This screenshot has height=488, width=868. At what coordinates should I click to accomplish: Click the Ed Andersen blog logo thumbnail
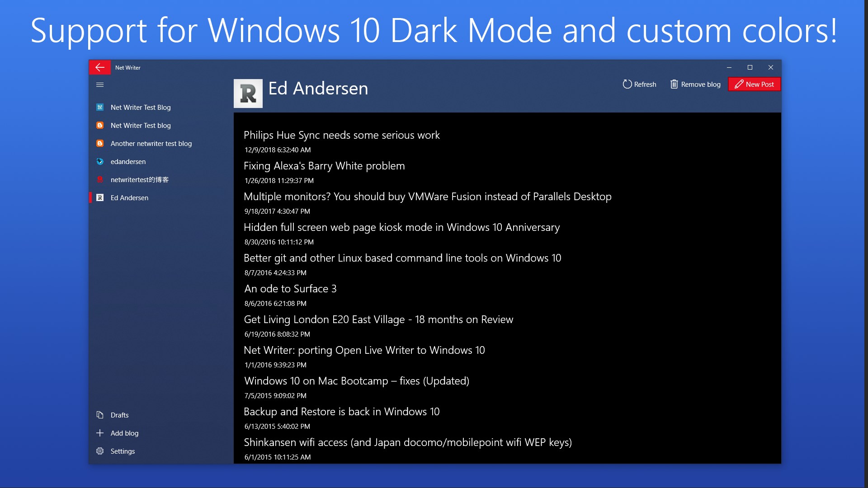[248, 94]
